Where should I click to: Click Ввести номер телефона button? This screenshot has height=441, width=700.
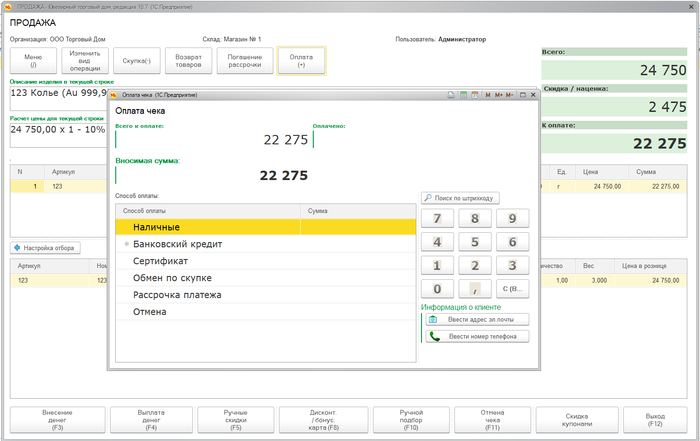pos(477,337)
